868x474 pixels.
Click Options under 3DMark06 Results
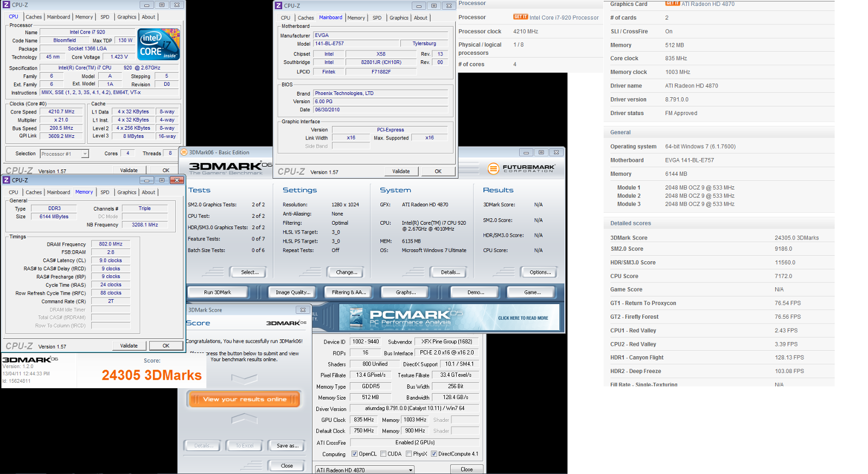540,272
